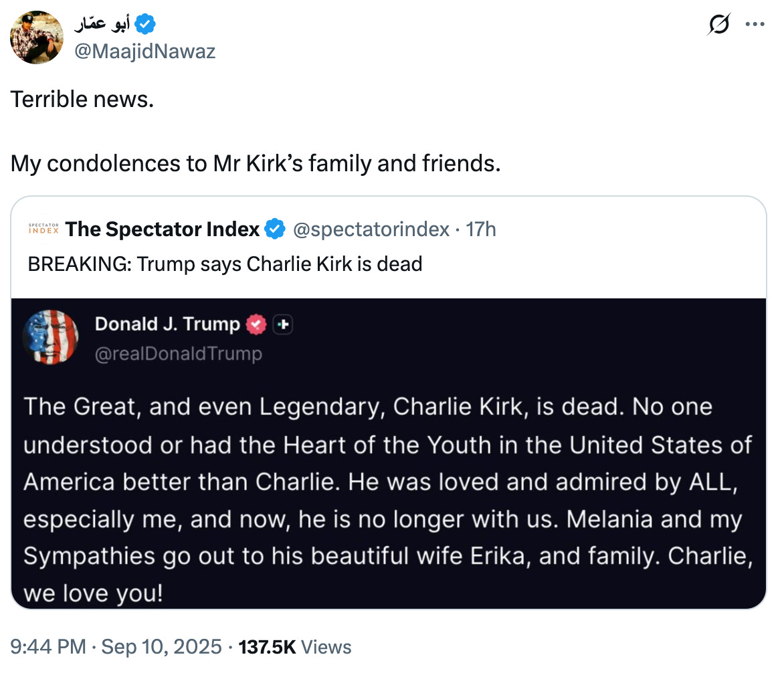This screenshot has height=673, width=784.
Task: Click the @realDonaldTrump handle in the image
Action: [x=178, y=353]
